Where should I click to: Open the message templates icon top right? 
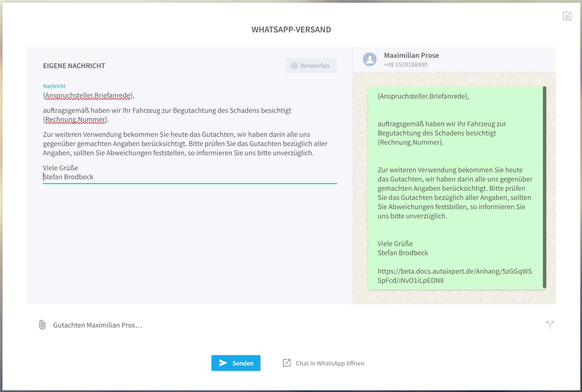pyautogui.click(x=567, y=16)
